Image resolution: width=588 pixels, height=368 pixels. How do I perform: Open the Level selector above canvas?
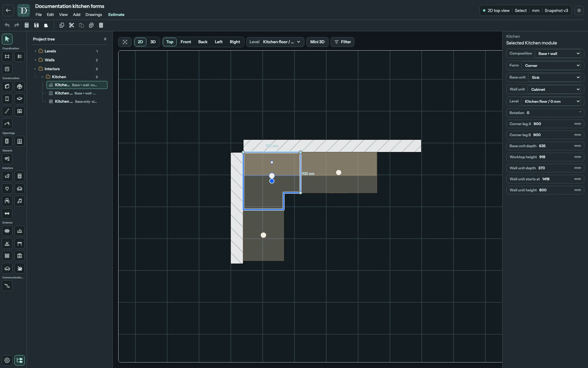tap(275, 42)
